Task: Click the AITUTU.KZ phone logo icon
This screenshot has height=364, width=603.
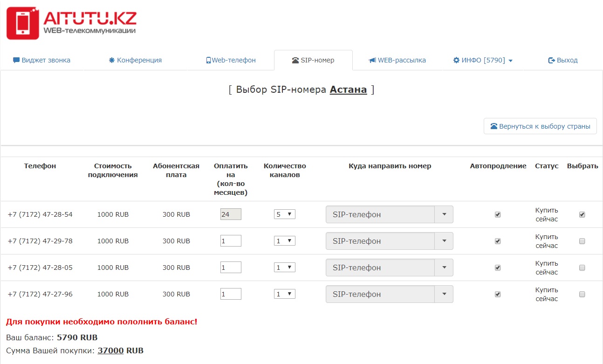Action: click(22, 23)
